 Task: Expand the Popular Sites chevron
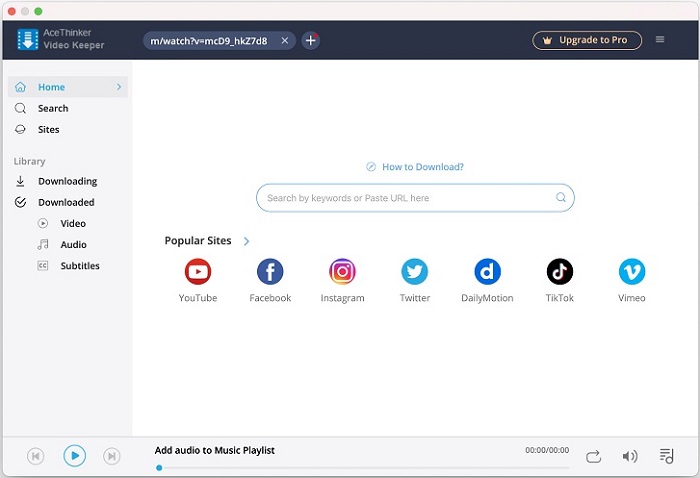tap(247, 241)
